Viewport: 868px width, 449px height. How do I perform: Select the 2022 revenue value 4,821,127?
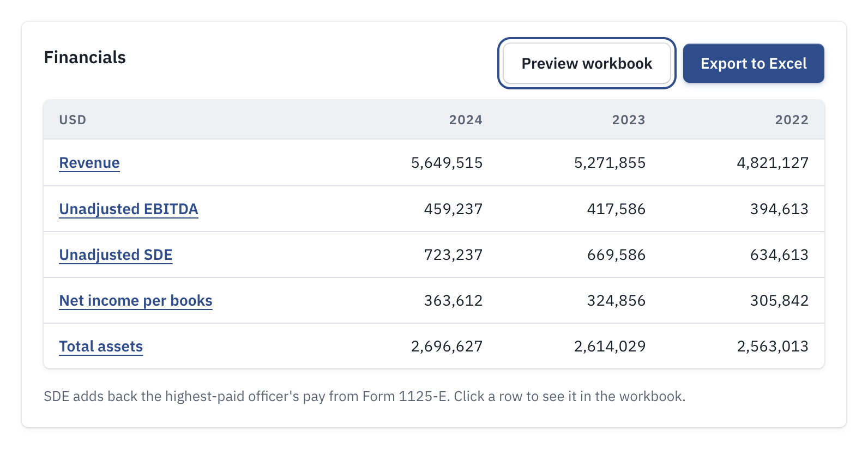tap(773, 163)
